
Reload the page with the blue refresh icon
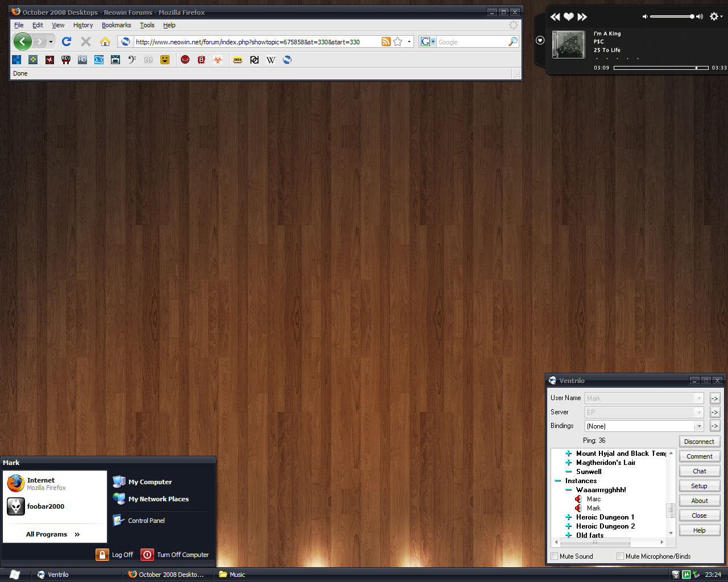click(67, 41)
